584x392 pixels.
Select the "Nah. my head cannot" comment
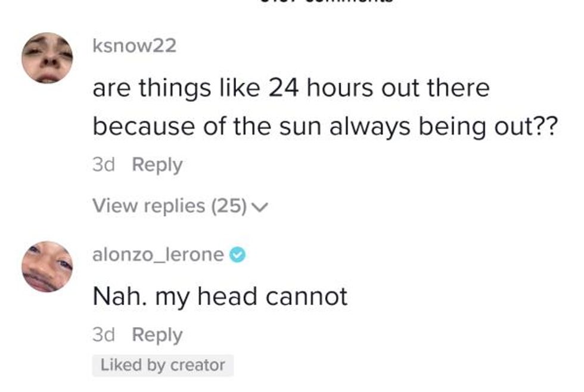click(x=220, y=296)
